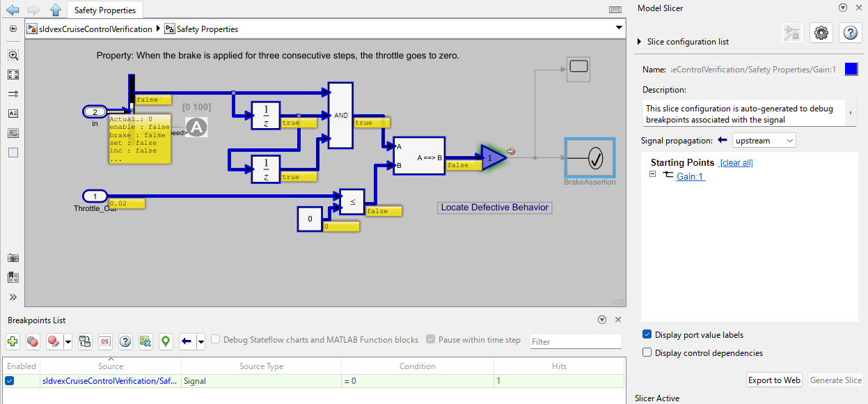Navigate up to parent with up arrow
This screenshot has height=404, width=868.
pos(55,10)
